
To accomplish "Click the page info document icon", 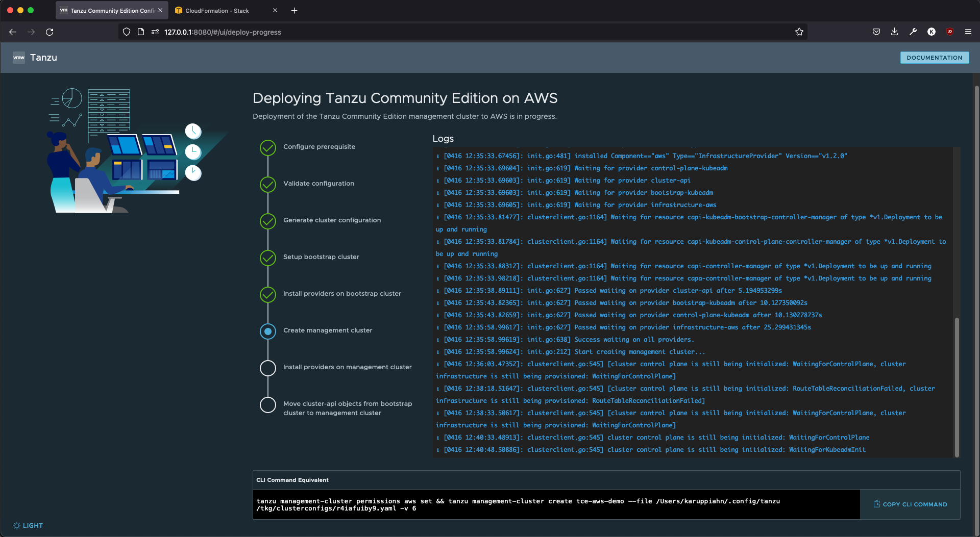I will (141, 32).
